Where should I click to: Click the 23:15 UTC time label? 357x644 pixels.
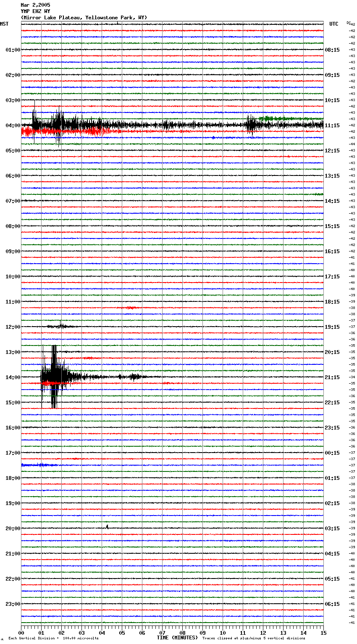pos(332,428)
